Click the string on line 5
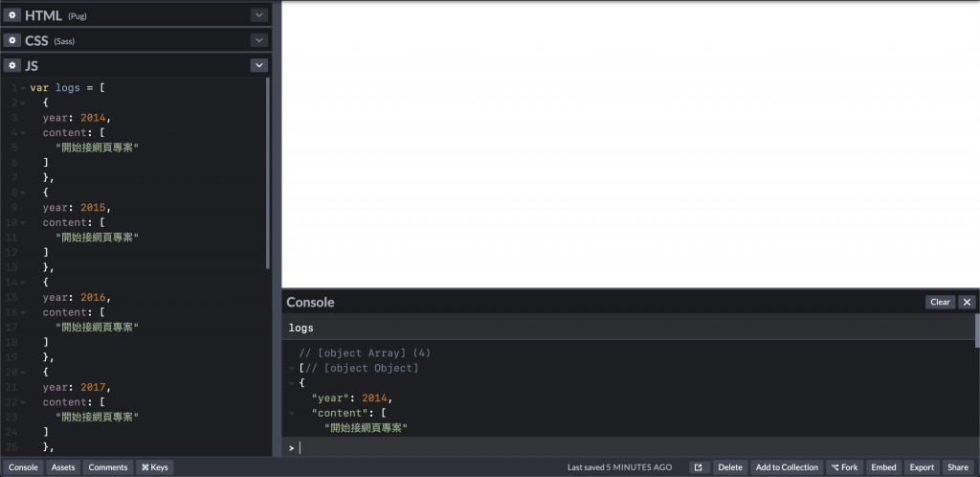The height and width of the screenshot is (477, 980). (x=97, y=148)
